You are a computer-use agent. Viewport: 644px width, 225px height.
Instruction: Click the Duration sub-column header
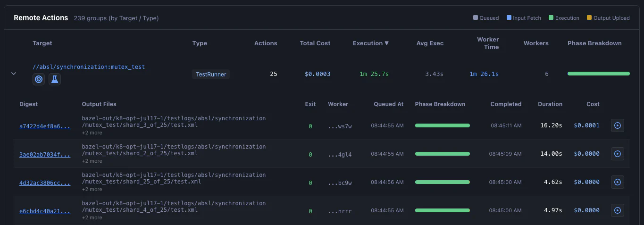coord(550,104)
